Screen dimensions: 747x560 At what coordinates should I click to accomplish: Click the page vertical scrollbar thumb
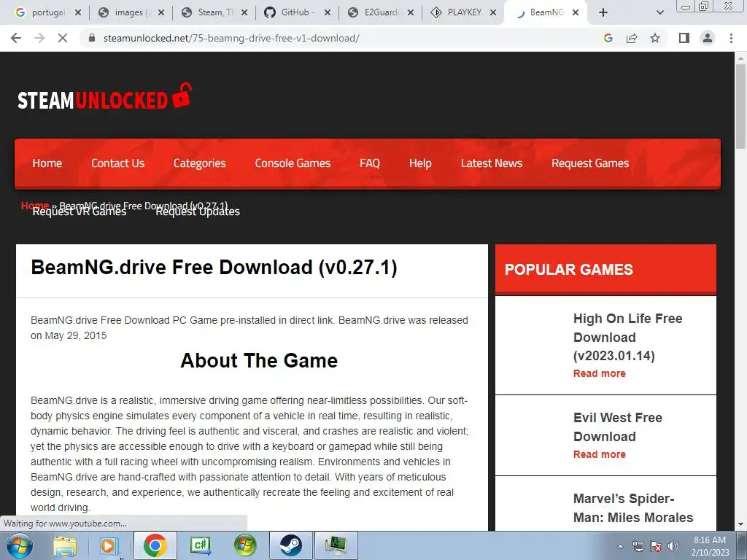click(740, 105)
